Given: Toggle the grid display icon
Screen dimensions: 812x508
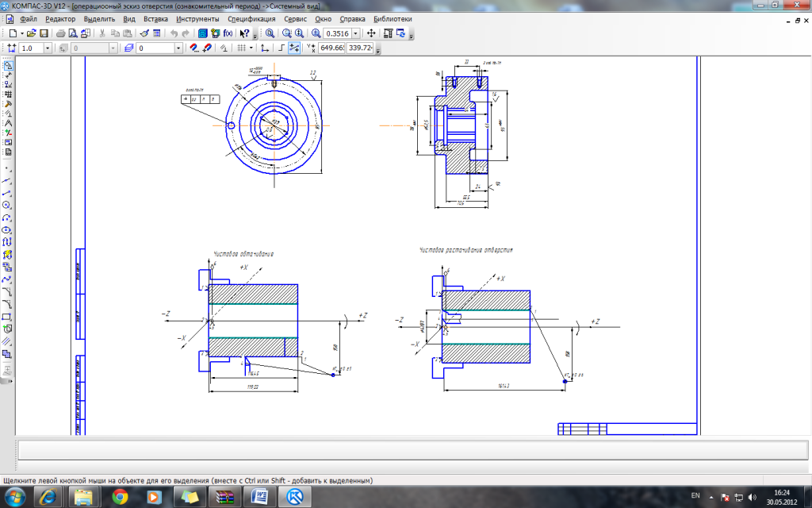Looking at the screenshot, I should (x=241, y=48).
